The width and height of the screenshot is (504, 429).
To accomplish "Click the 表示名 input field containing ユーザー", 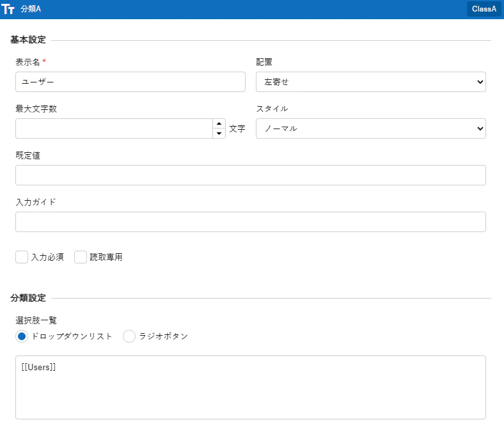I will pyautogui.click(x=130, y=82).
